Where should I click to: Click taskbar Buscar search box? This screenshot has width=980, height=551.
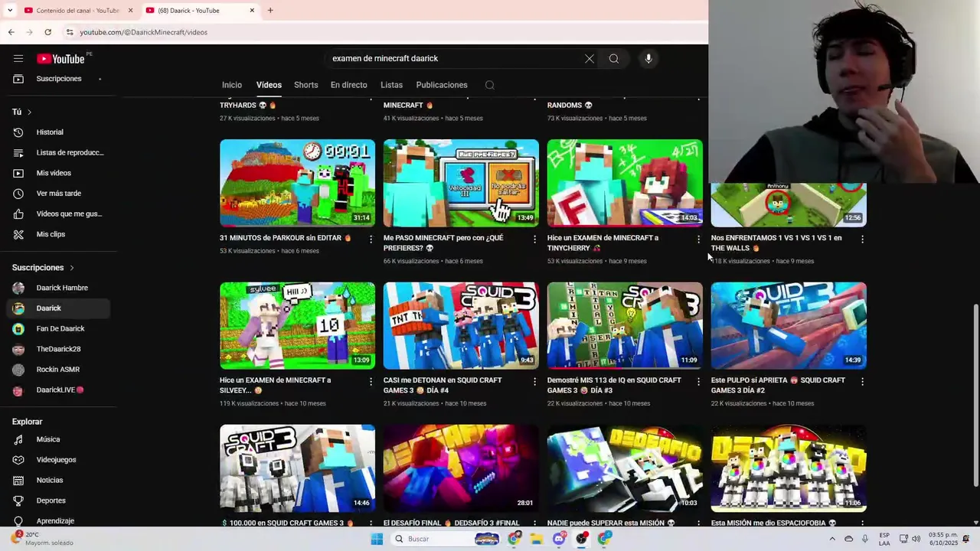(x=446, y=539)
